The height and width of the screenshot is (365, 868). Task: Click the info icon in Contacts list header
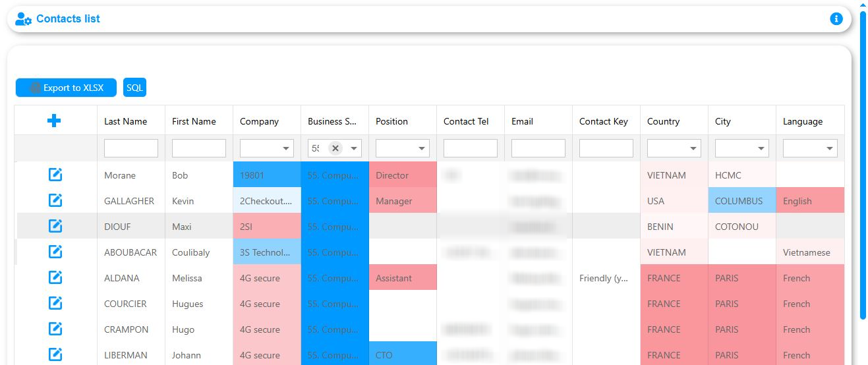836,19
